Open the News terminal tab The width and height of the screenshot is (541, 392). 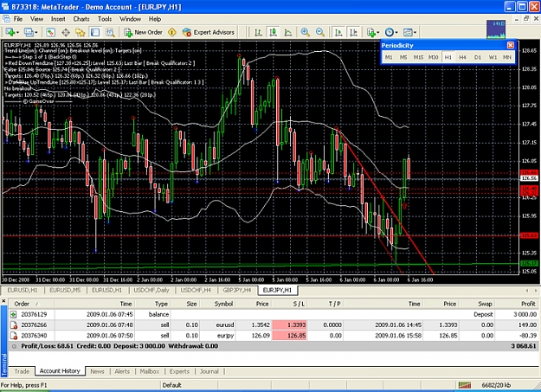click(x=97, y=371)
